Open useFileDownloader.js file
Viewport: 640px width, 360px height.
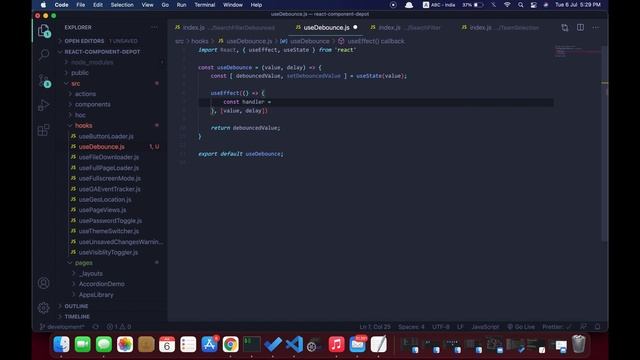109,157
